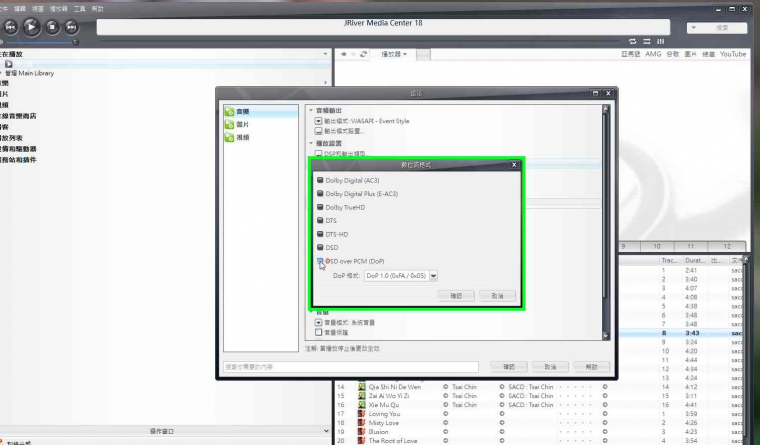This screenshot has width=760, height=445.
Task: Skip to the next track
Action: [x=72, y=27]
